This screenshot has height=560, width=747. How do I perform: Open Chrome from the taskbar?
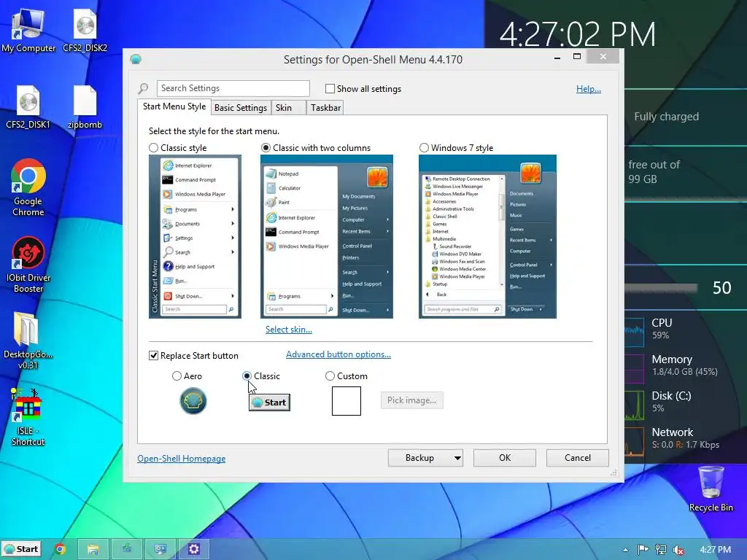pyautogui.click(x=60, y=549)
